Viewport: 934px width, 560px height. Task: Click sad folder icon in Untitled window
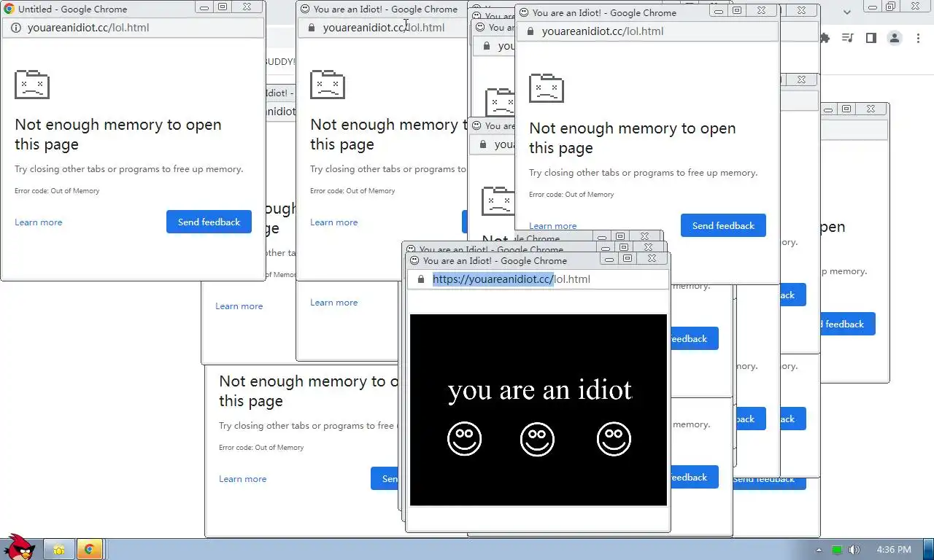pos(32,85)
